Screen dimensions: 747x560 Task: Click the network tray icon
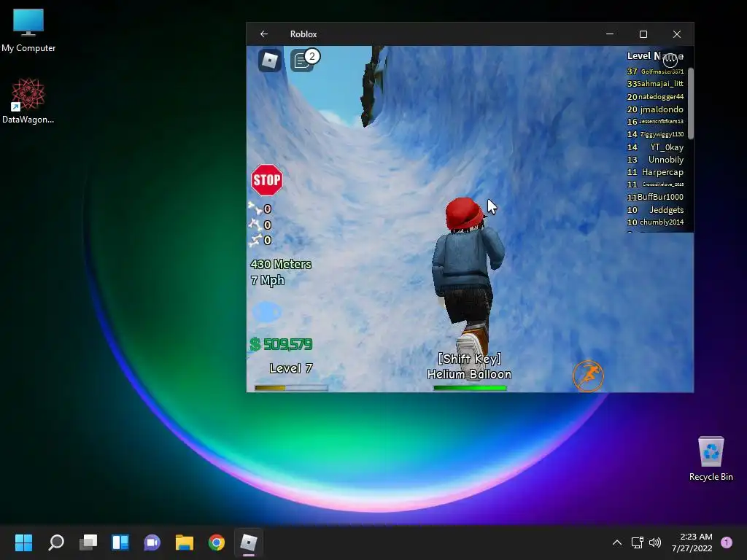pyautogui.click(x=637, y=542)
